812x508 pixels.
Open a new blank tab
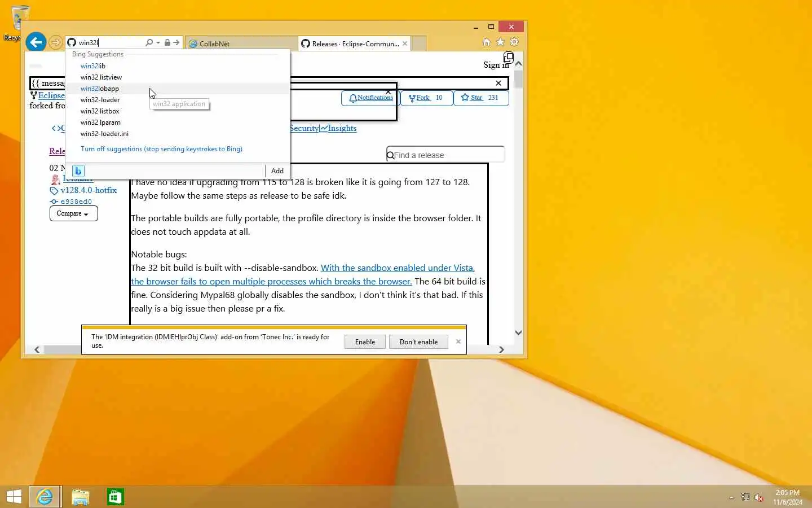(x=418, y=43)
